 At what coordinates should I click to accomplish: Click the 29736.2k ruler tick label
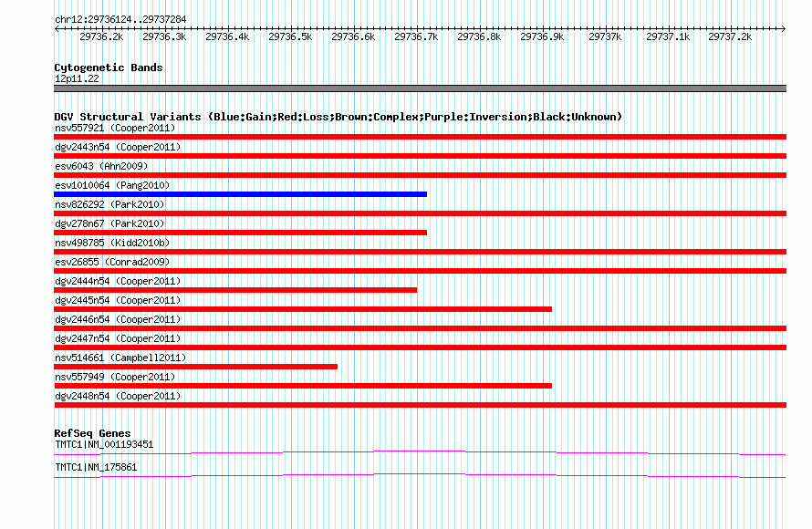point(101,36)
